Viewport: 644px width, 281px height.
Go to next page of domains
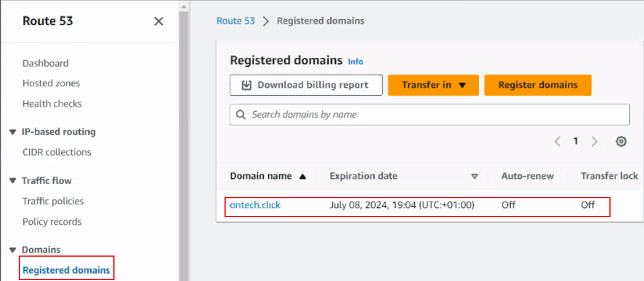click(595, 142)
